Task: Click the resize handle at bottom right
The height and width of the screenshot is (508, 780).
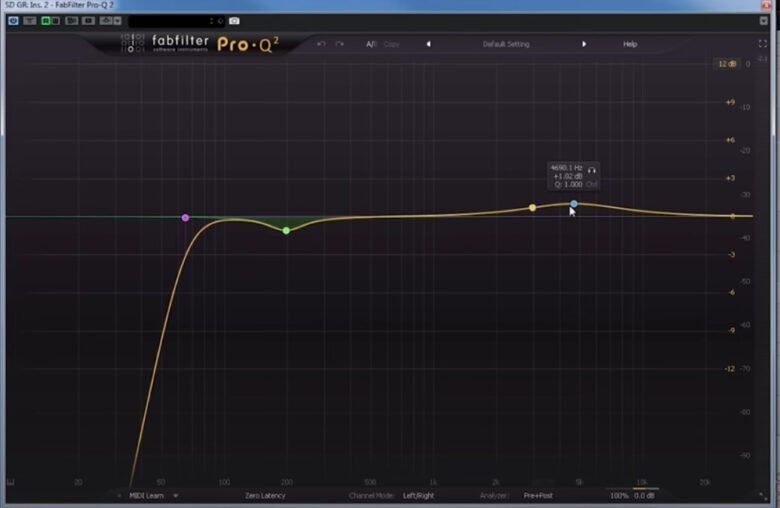Action: [763, 496]
